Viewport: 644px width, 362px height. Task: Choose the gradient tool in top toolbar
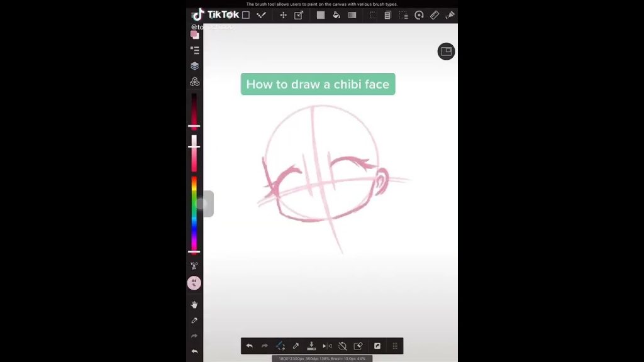pos(352,15)
